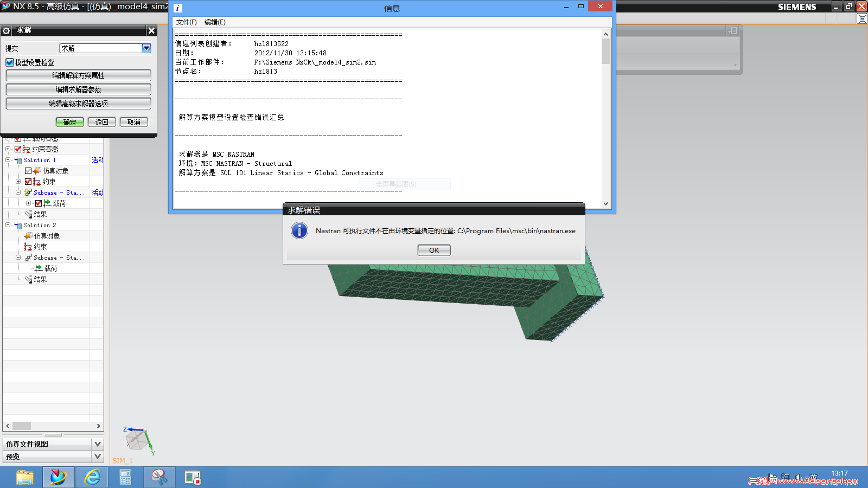This screenshot has width=868, height=488.
Task: Collapse the Subcase node under Solution 2
Action: (18, 258)
